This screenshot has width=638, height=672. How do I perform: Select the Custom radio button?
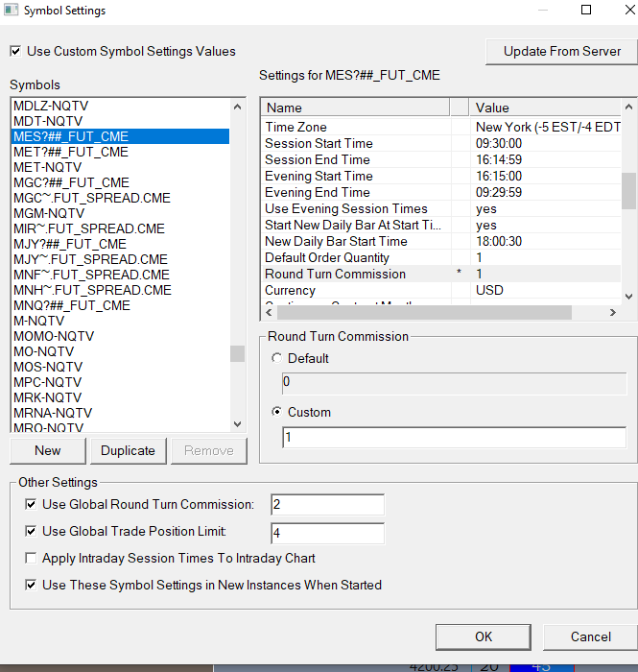click(x=277, y=412)
